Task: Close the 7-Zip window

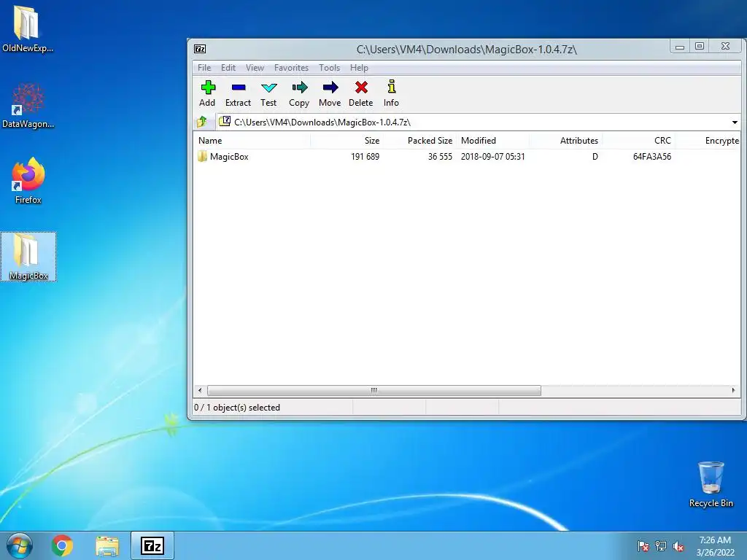Action: pyautogui.click(x=725, y=46)
